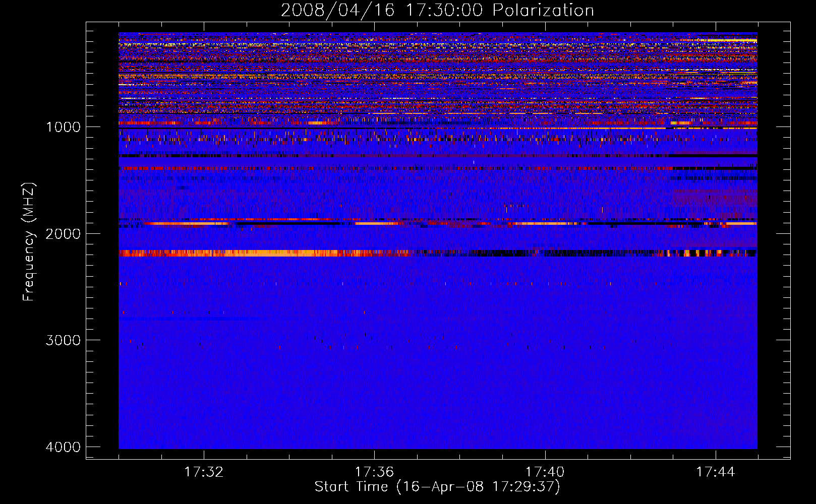Click the 4000 frequency tick label
The height and width of the screenshot is (504, 816).
click(64, 447)
